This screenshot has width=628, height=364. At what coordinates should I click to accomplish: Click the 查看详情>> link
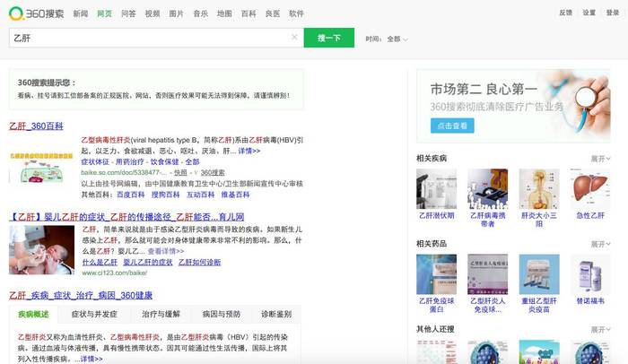[166, 251]
